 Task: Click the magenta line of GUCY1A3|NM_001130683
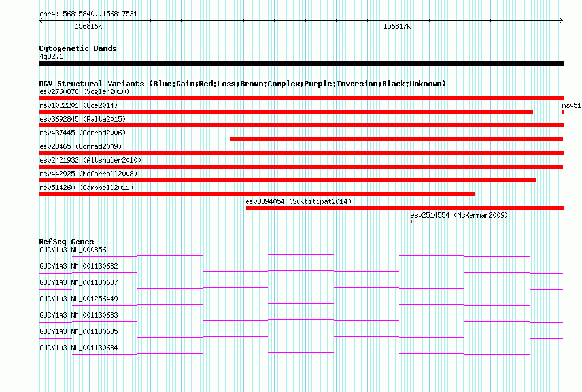tap(301, 321)
